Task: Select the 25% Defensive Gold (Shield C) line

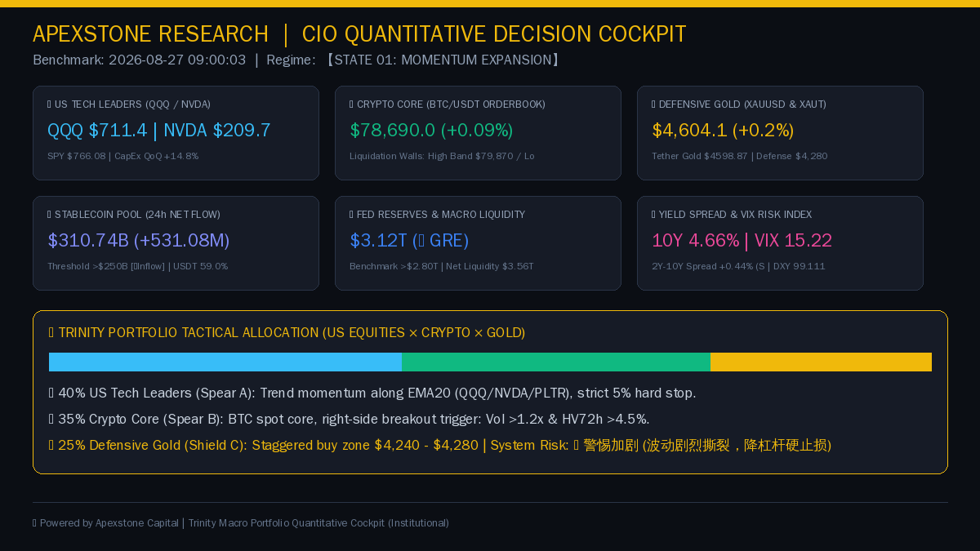Action: coord(440,446)
